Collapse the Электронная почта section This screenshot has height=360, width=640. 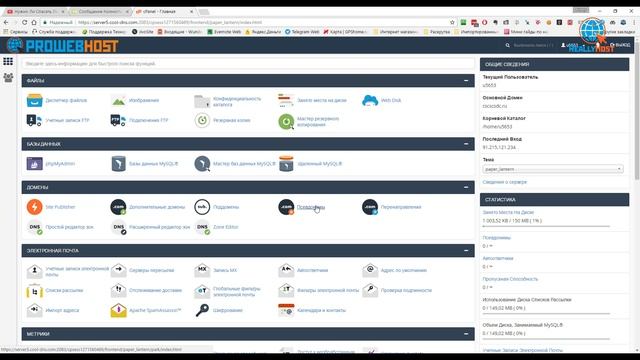coord(466,250)
